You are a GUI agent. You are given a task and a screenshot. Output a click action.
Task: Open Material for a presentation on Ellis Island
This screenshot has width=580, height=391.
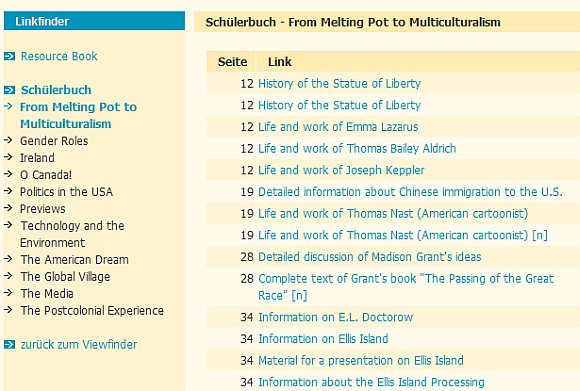(x=361, y=360)
